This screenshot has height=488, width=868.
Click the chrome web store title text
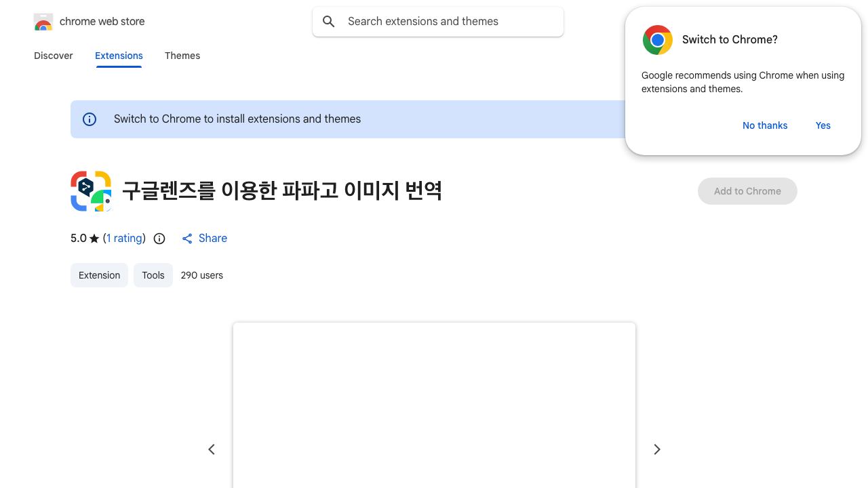[x=102, y=22]
